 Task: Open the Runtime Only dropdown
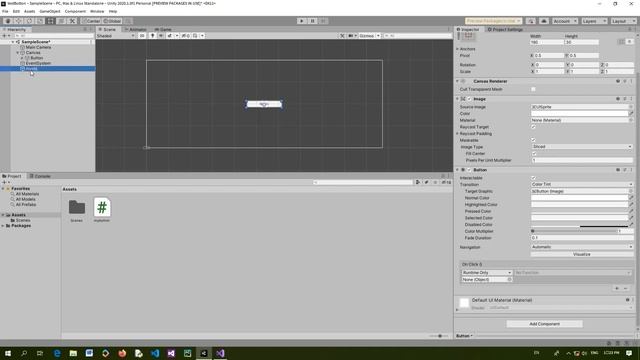click(x=487, y=273)
